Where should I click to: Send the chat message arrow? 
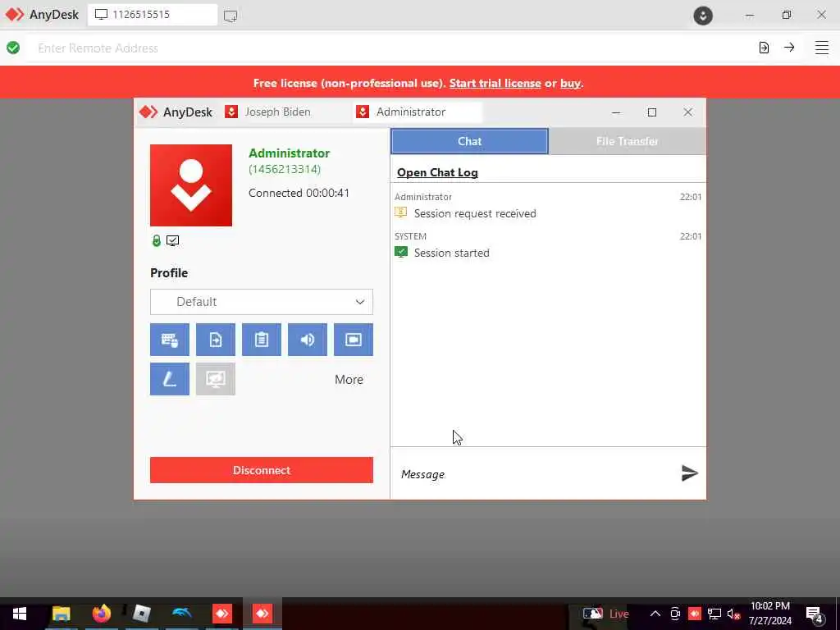(689, 473)
